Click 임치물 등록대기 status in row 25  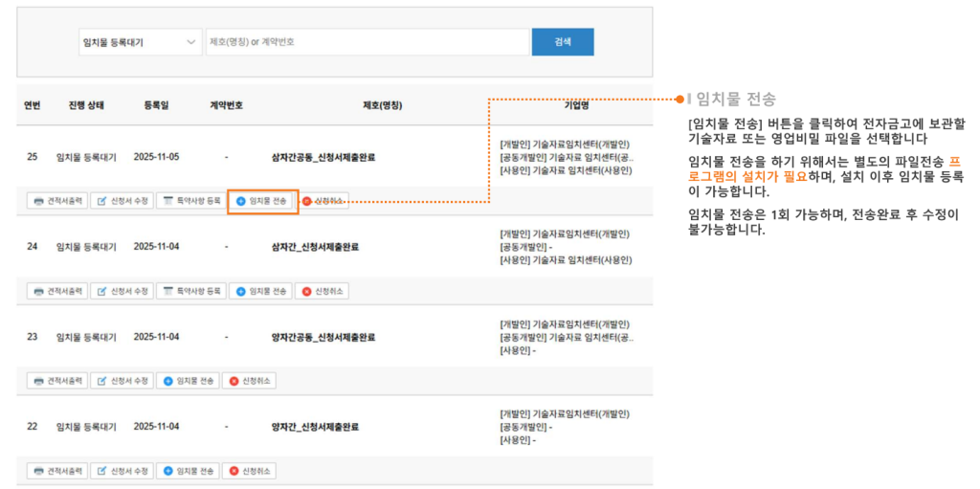(86, 157)
